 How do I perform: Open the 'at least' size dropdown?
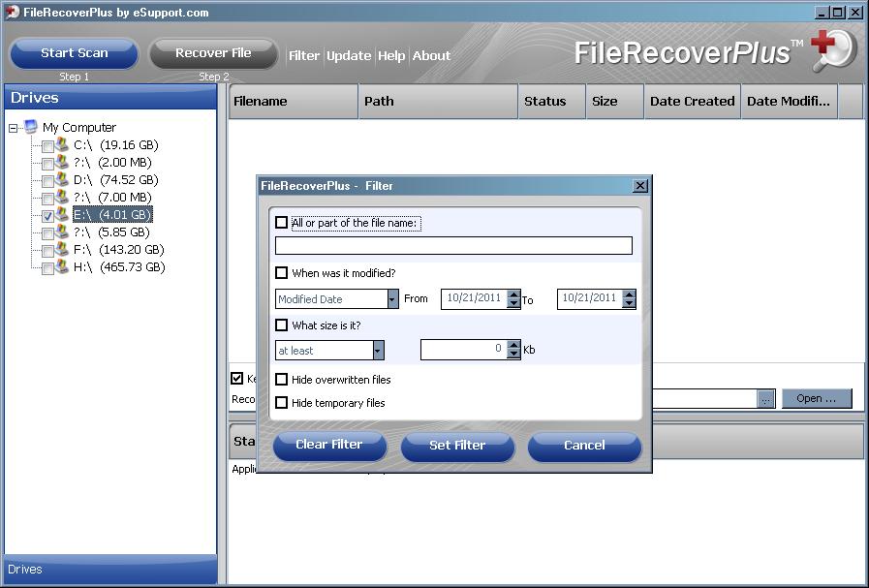pos(378,351)
